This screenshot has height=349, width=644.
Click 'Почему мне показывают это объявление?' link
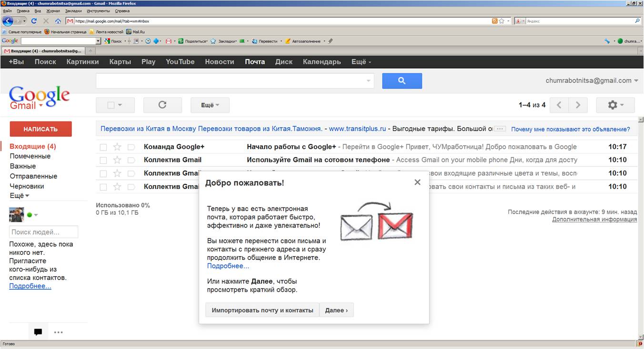571,129
